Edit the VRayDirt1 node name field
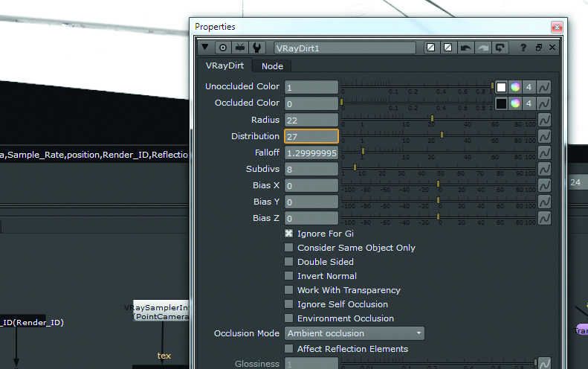 345,48
